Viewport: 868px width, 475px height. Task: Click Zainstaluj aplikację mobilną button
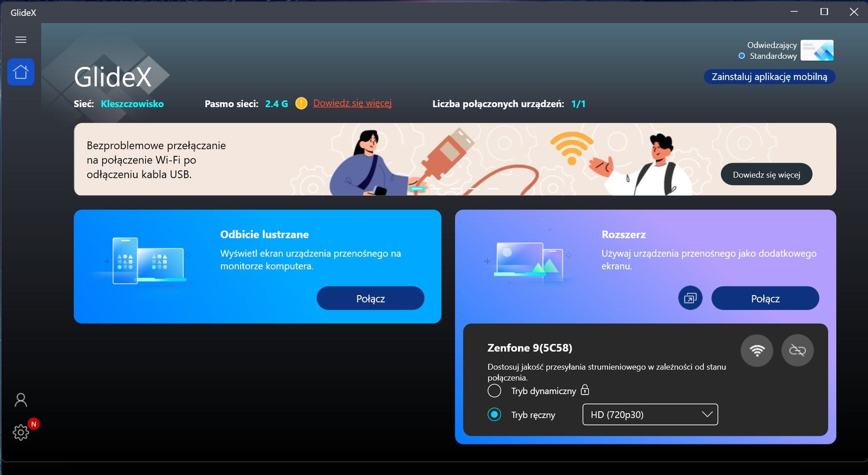(769, 77)
